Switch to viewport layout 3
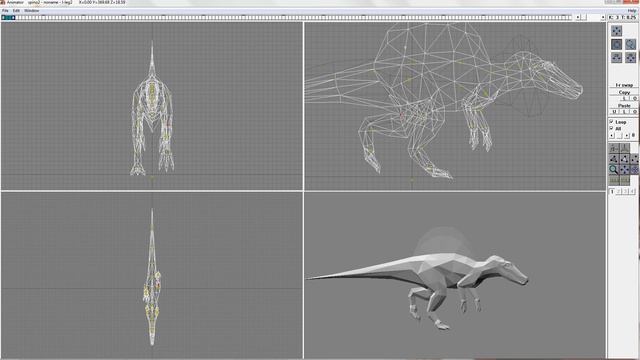Screen dimensions: 640x360 click(625, 191)
